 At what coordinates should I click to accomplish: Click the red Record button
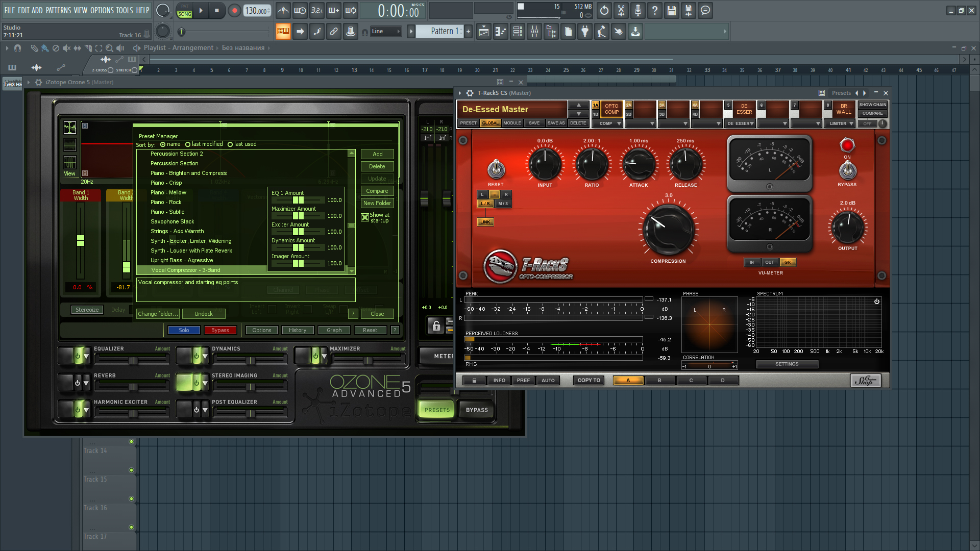(x=234, y=10)
